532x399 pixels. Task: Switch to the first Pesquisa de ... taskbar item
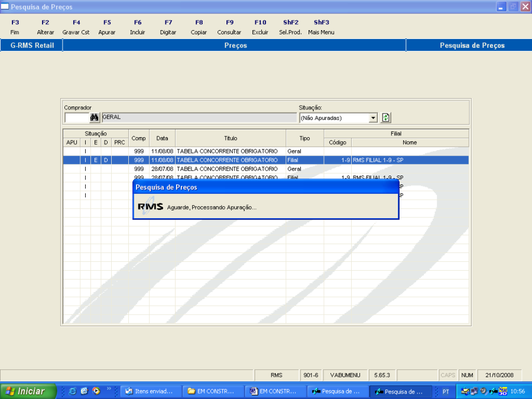point(338,391)
